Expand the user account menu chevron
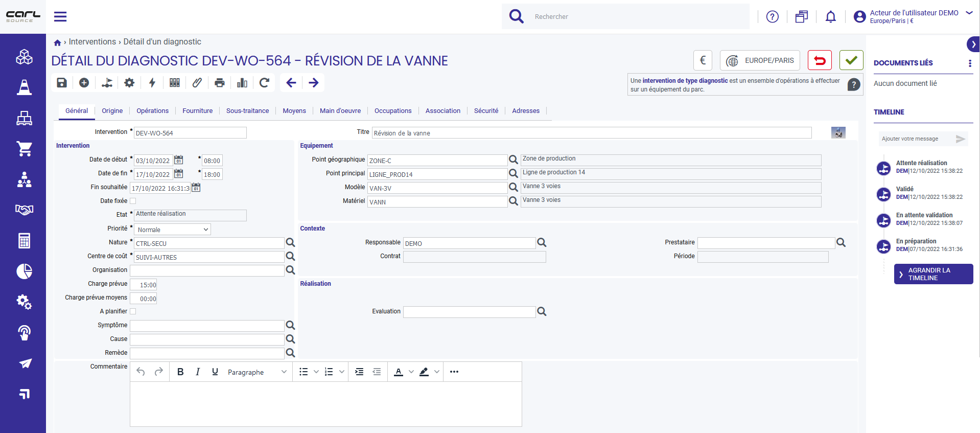980x433 pixels. coord(969,13)
